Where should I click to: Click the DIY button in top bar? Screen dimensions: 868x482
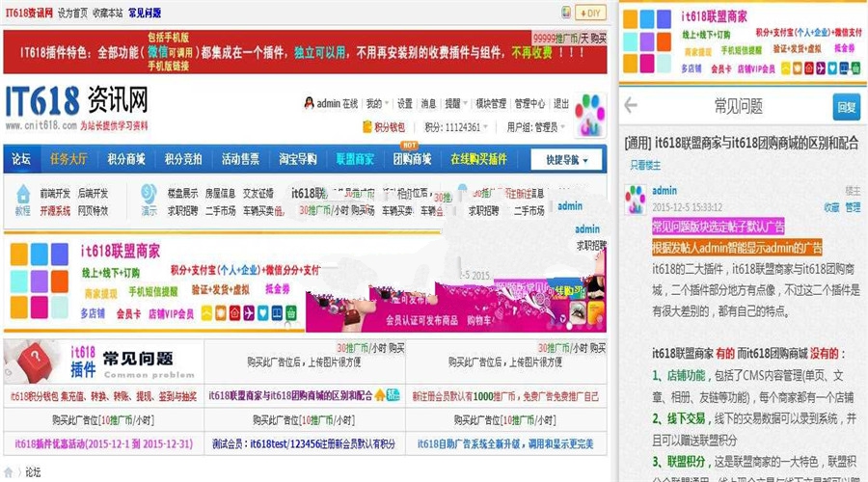[x=590, y=13]
